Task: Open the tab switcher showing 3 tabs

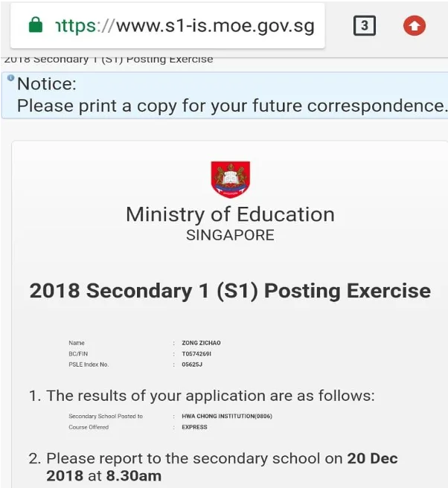Action: 363,26
